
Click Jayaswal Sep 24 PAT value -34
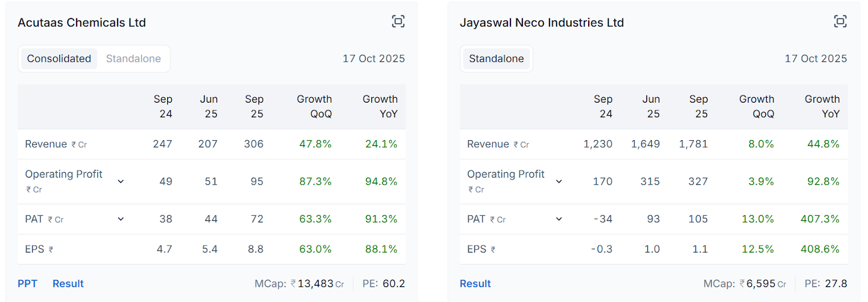603,219
